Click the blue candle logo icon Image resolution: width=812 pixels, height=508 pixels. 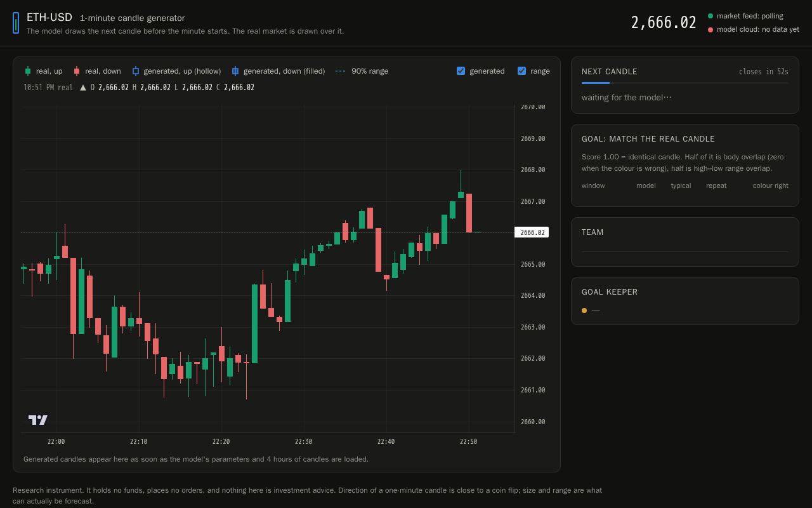16,23
